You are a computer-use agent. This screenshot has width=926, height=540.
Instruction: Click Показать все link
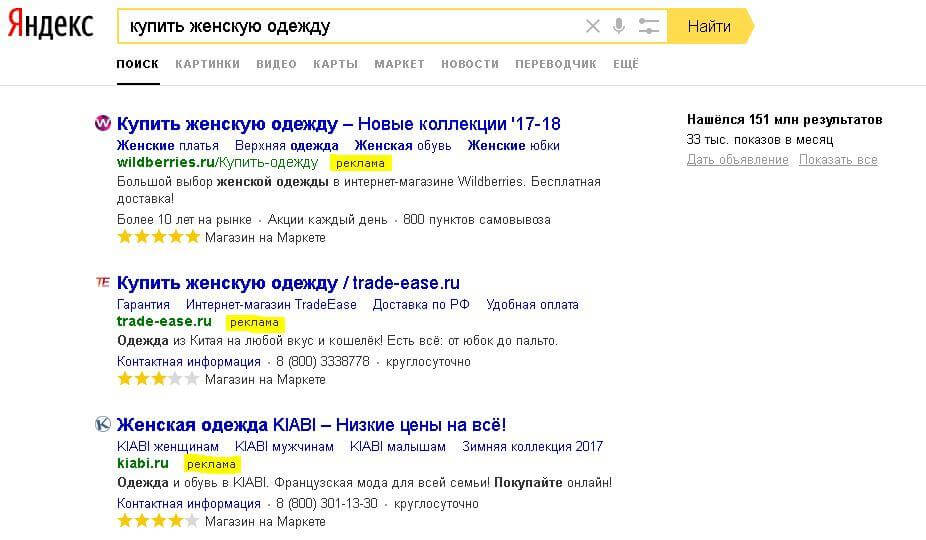click(x=838, y=160)
